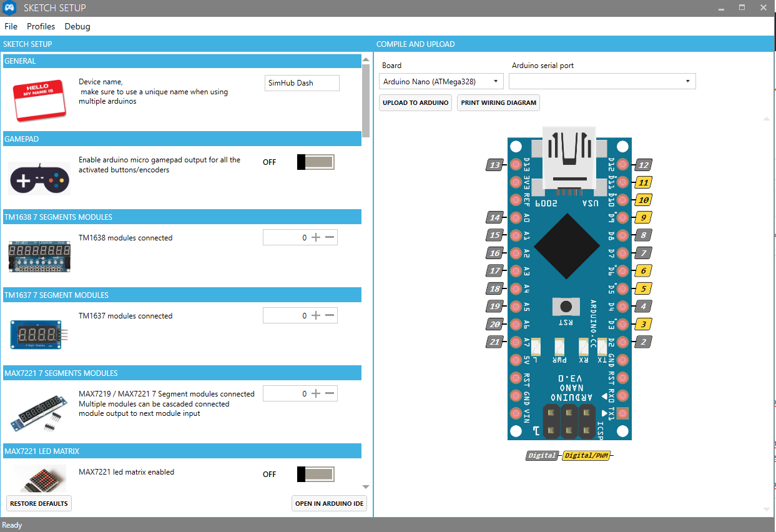Open the Debug menu
Viewport: 776px width, 532px height.
[x=77, y=26]
